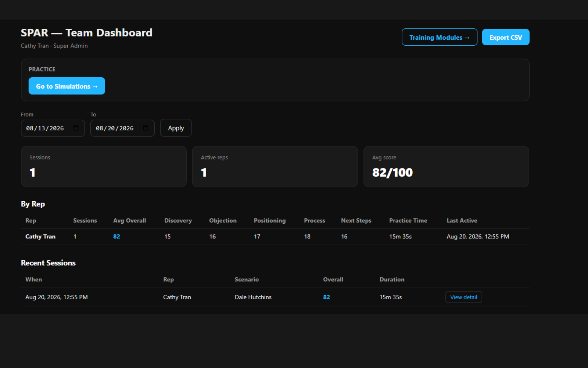Image resolution: width=588 pixels, height=368 pixels.
Task: Select the When column header in Recent Sessions
Action: click(x=33, y=279)
